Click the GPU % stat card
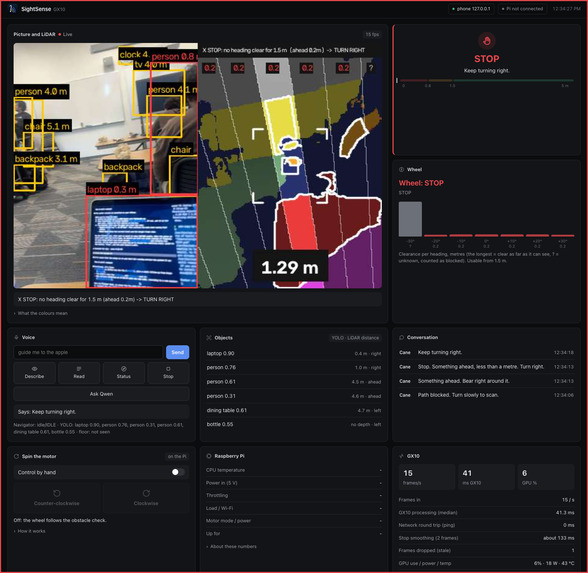The image size is (588, 573). point(546,477)
